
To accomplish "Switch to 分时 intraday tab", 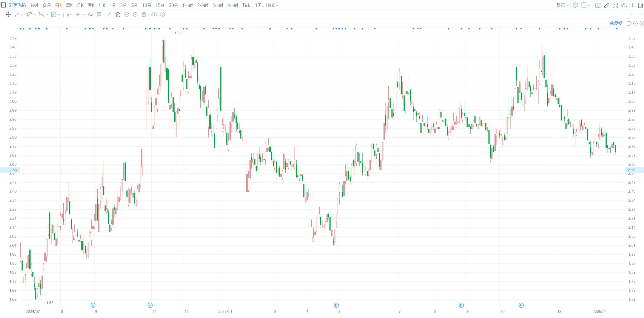I will point(34,5).
